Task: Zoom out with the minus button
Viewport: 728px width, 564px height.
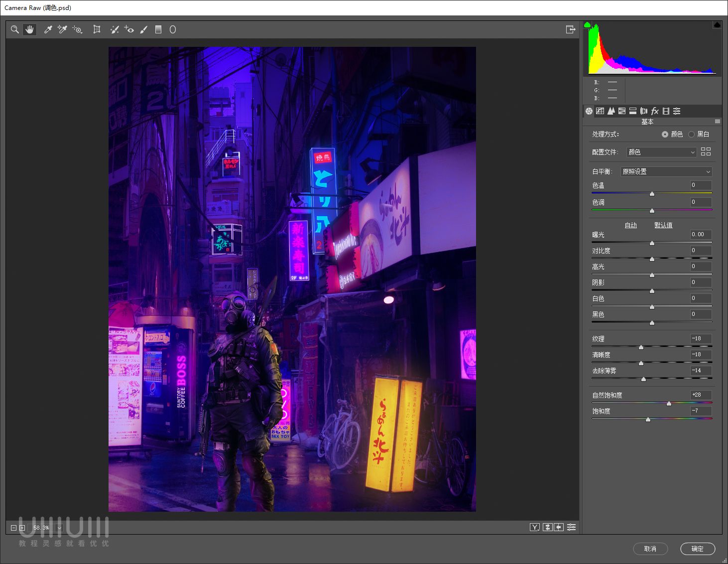Action: (x=14, y=528)
